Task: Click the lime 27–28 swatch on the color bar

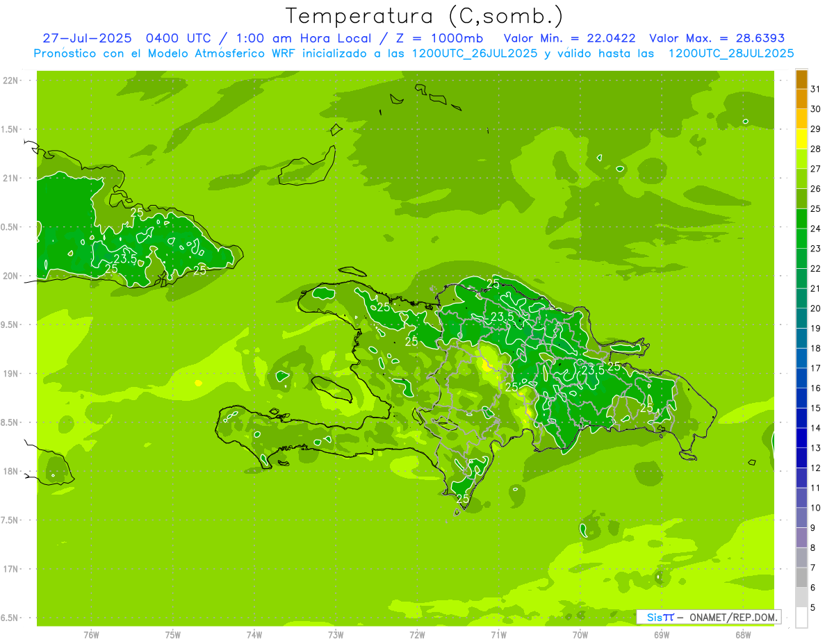Action: [801, 158]
